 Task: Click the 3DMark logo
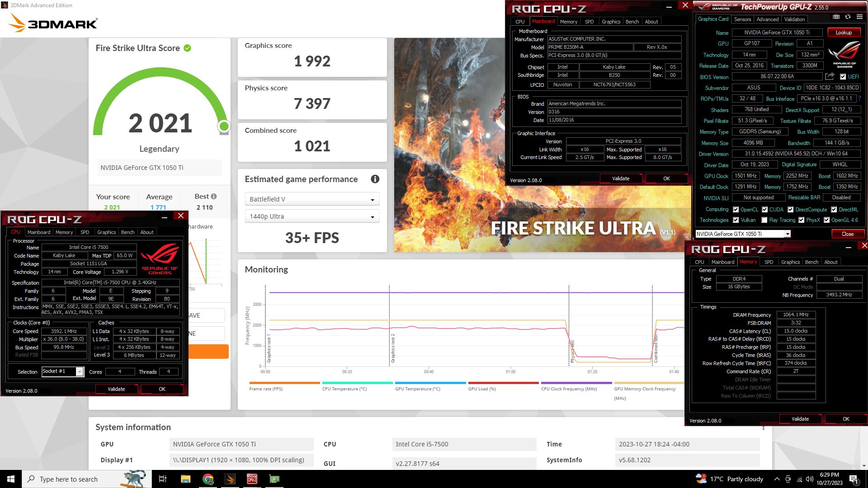pyautogui.click(x=53, y=23)
